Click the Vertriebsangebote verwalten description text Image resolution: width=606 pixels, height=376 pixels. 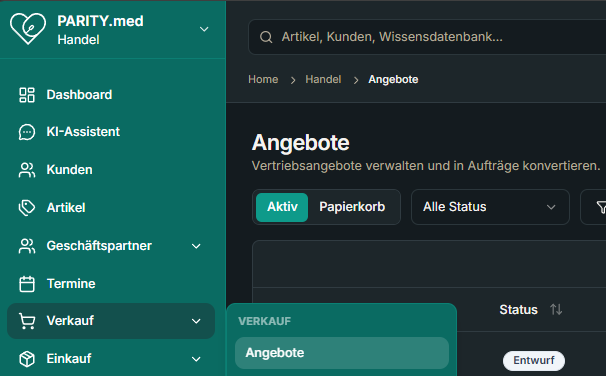[x=426, y=166]
